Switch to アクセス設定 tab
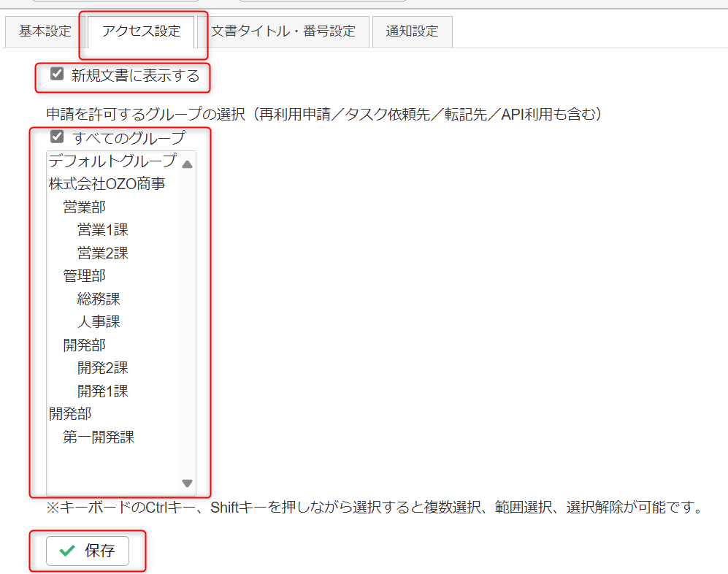Screen dimensions: 728x574 coord(141,31)
